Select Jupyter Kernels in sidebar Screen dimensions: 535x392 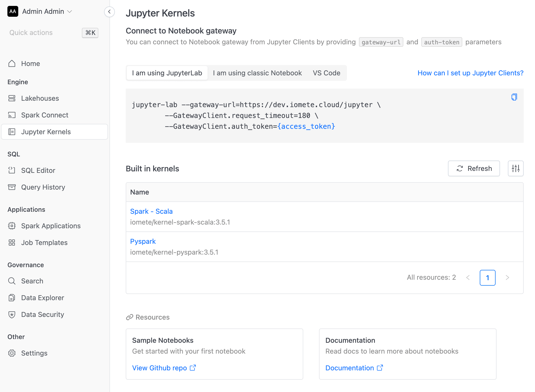point(54,132)
